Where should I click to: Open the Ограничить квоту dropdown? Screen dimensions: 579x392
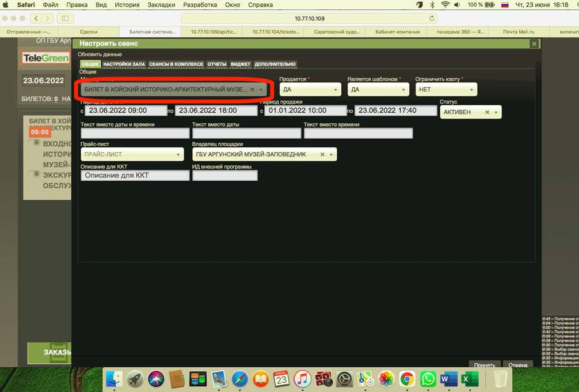(446, 90)
